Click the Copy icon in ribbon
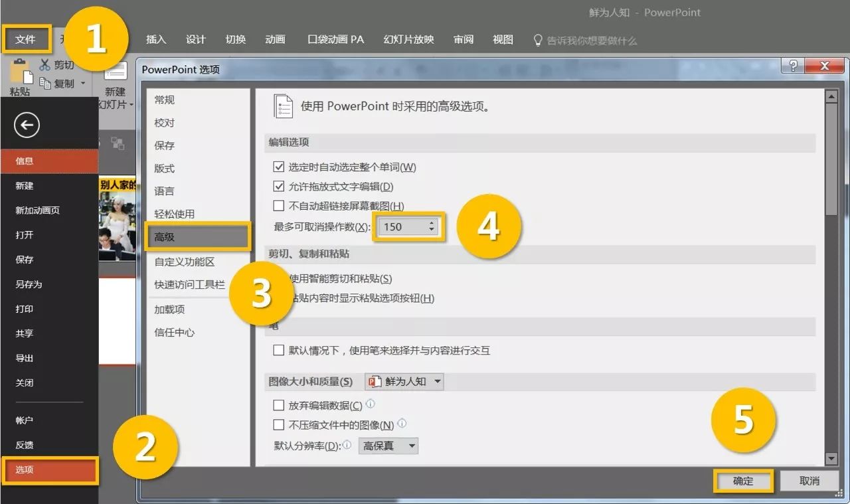The height and width of the screenshot is (504, 850). [x=45, y=83]
